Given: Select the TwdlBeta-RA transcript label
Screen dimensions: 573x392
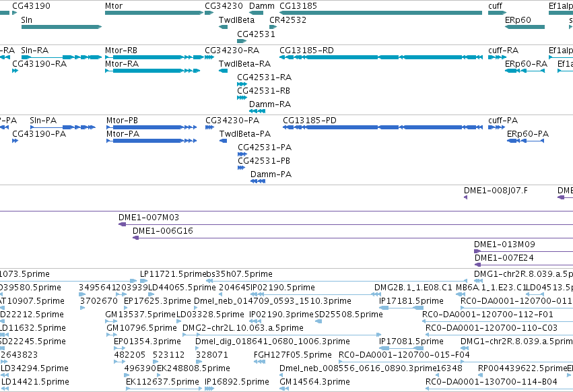Looking at the screenshot, I should [x=244, y=64].
